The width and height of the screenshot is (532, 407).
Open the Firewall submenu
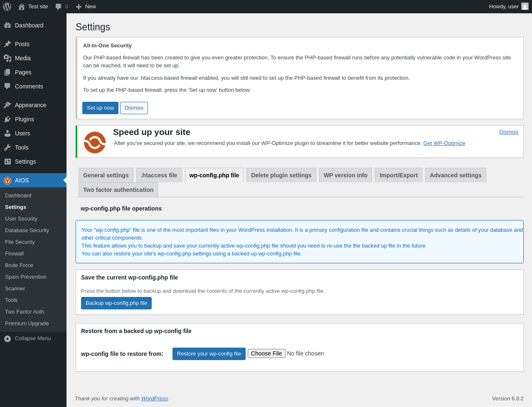[33, 254]
